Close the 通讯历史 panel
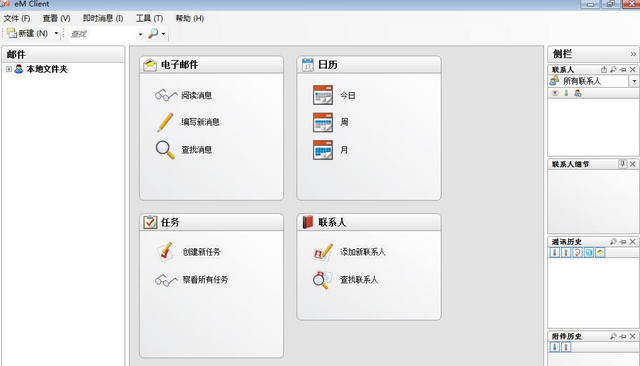The image size is (640, 366). coord(633,242)
